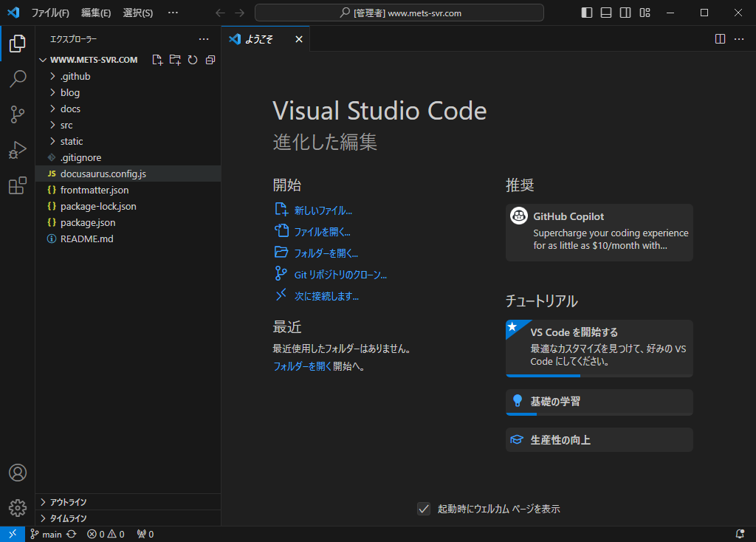
Task: Open the 選択(S) menu
Action: coord(137,13)
